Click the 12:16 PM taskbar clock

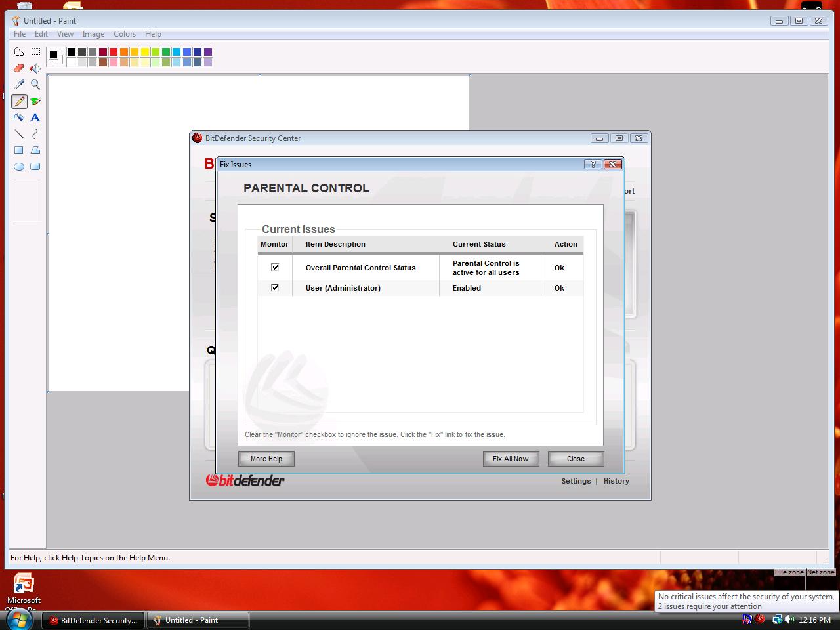pyautogui.click(x=814, y=619)
